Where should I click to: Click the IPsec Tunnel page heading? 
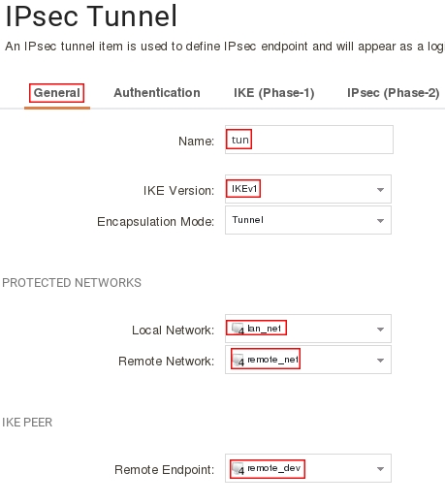(x=91, y=16)
